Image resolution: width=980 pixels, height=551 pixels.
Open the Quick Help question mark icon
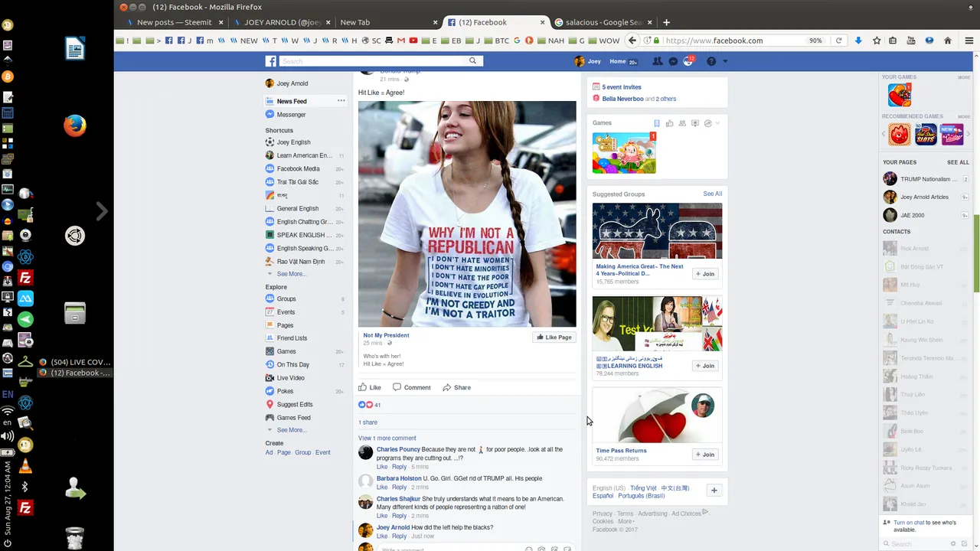(x=710, y=61)
